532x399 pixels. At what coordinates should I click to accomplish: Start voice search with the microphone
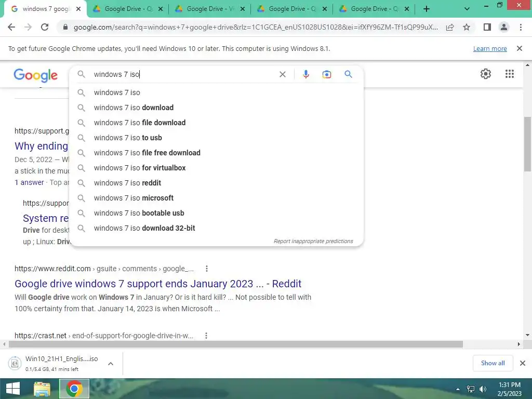(305, 74)
